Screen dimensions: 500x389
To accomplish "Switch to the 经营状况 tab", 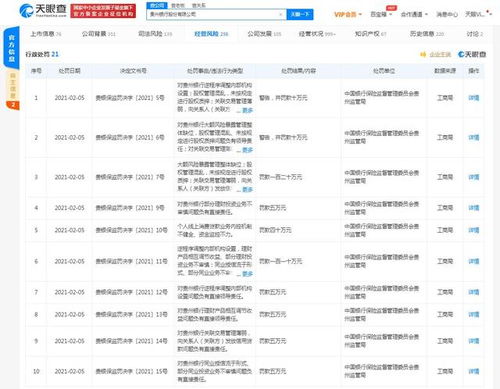I will point(317,34).
